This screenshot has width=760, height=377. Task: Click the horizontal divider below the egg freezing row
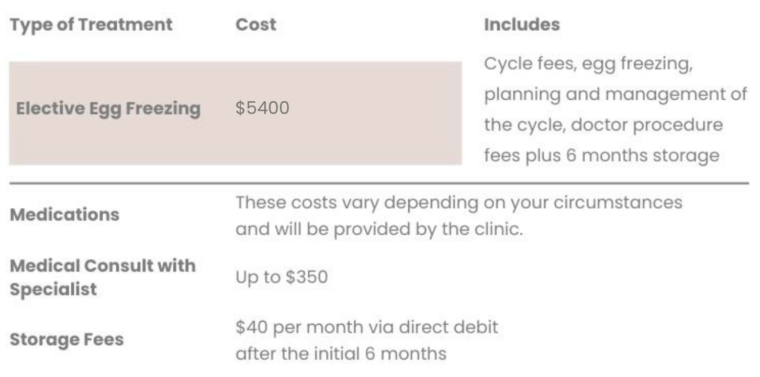[x=379, y=184]
